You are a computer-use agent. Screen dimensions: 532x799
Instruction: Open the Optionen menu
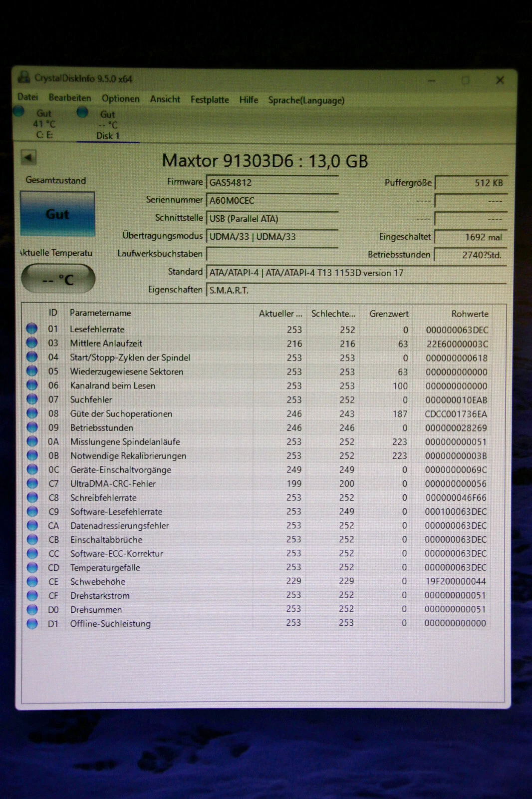tap(121, 98)
